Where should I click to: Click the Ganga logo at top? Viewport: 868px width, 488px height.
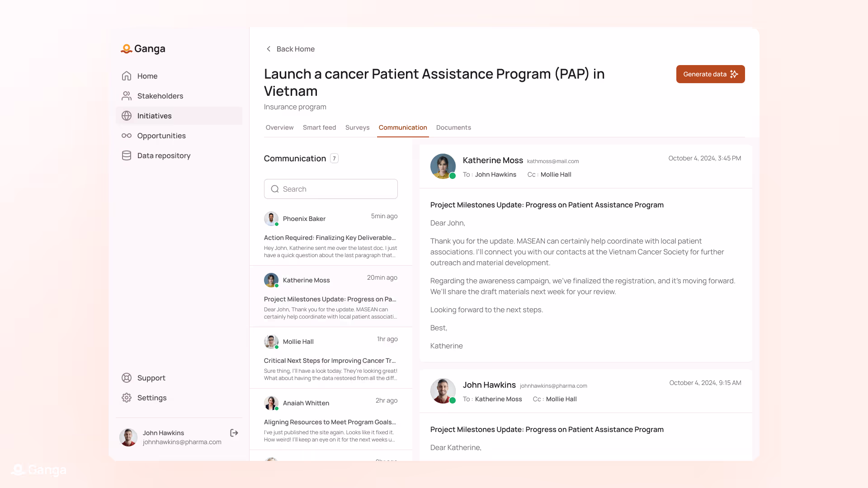coord(143,49)
